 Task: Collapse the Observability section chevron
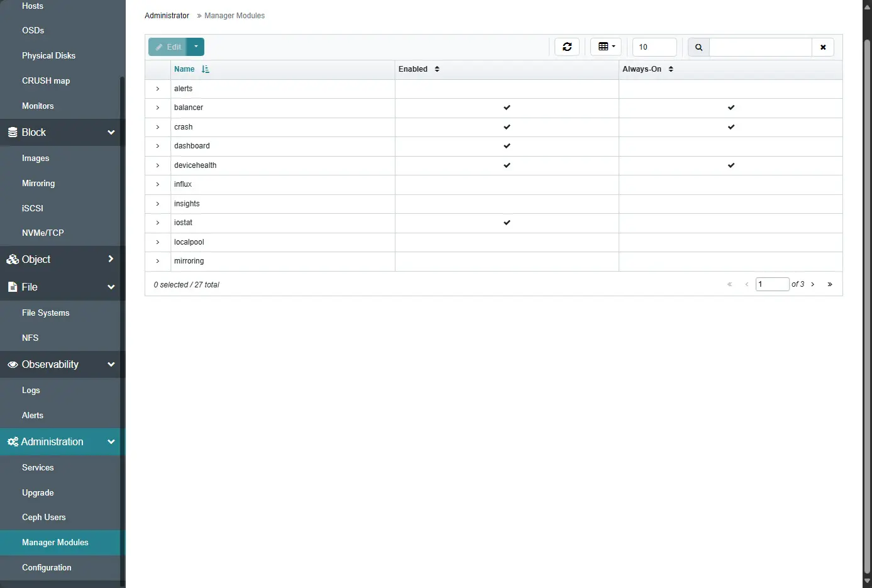click(111, 364)
